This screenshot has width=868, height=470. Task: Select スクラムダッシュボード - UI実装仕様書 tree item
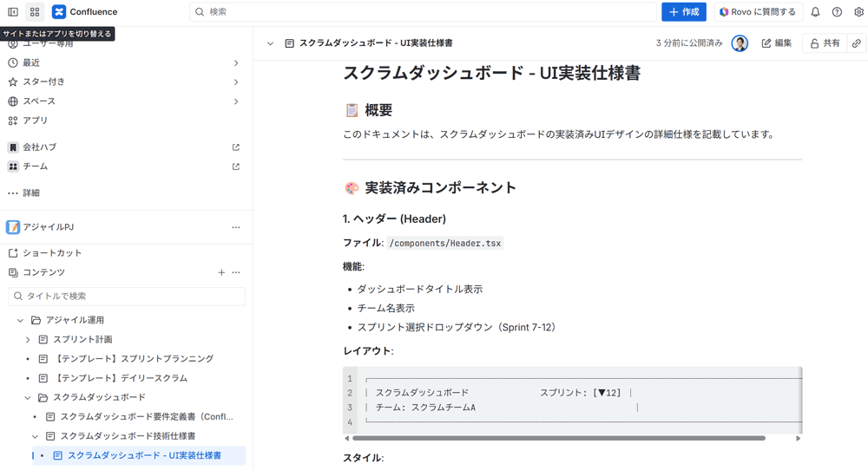tap(139, 455)
